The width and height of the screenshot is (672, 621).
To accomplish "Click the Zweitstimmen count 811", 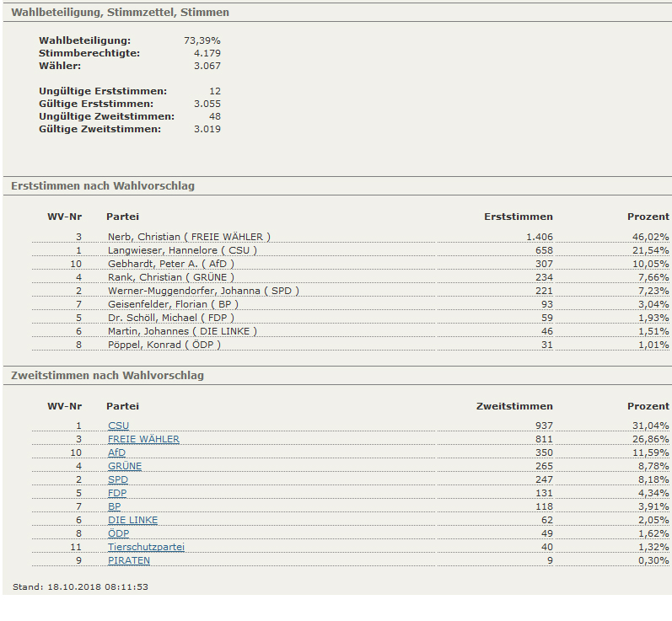I will coord(545,439).
